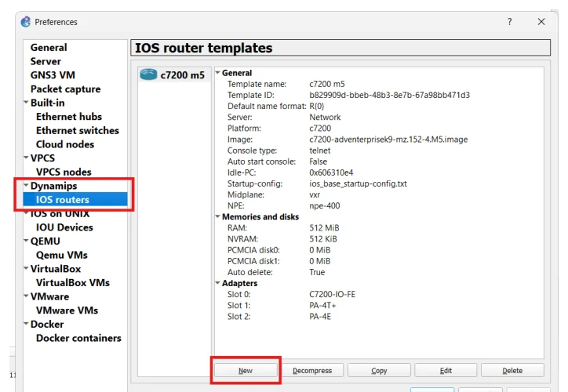Select Cloud nodes in the sidebar
The image size is (568, 392).
coord(65,144)
